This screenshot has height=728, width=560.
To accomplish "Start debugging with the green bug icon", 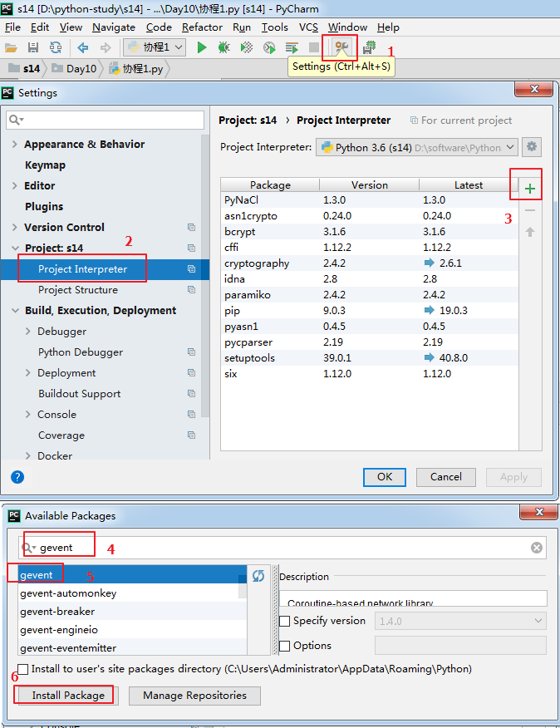I will pos(224,47).
